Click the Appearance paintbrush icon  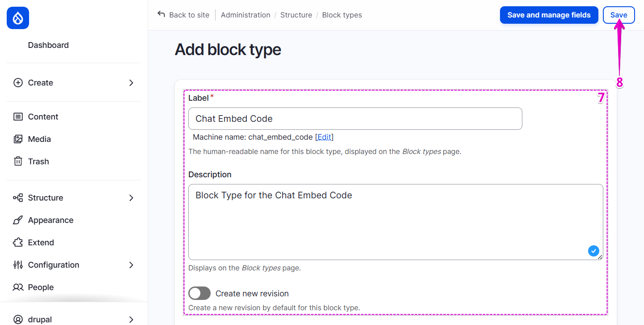tap(18, 220)
